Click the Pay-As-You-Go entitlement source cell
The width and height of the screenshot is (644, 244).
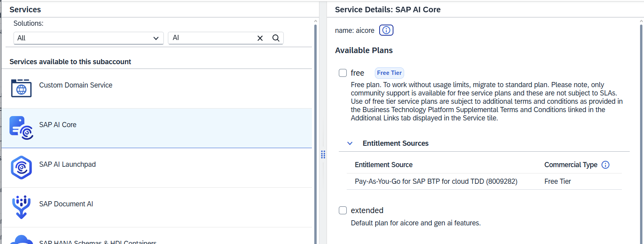coord(436,181)
